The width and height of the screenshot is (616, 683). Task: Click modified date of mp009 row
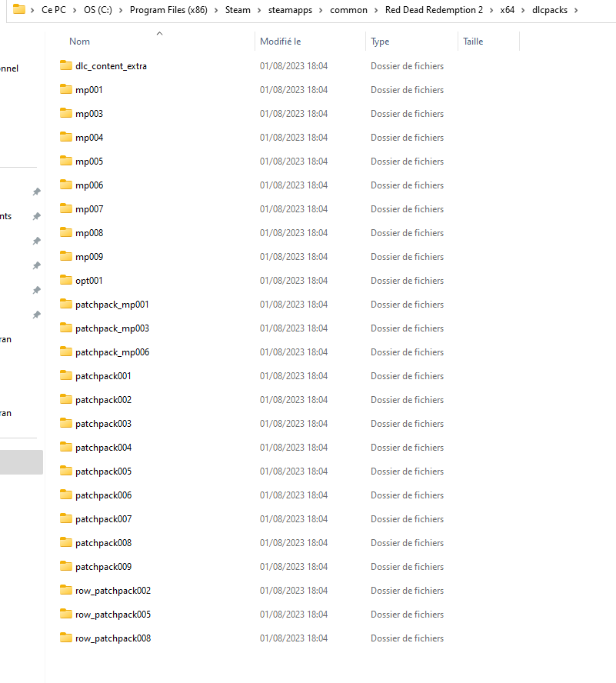[294, 257]
